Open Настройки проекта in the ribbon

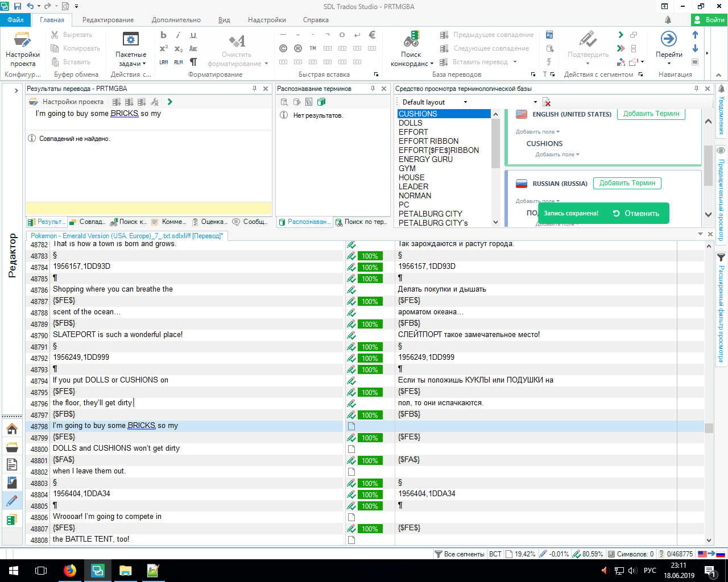tap(22, 49)
